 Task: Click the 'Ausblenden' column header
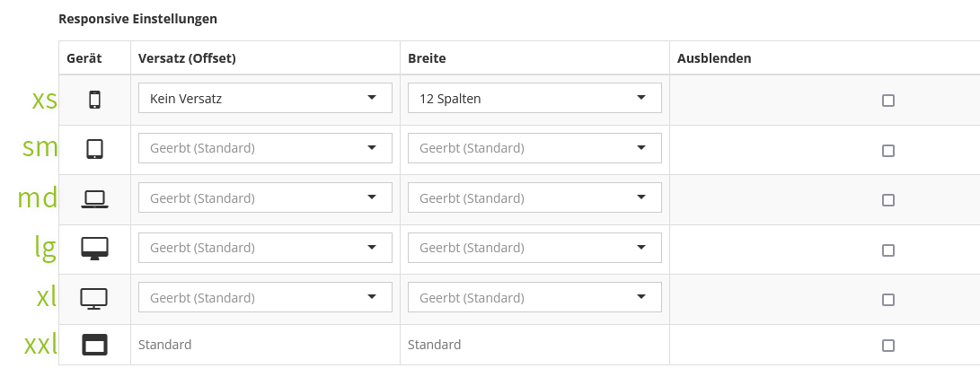714,58
